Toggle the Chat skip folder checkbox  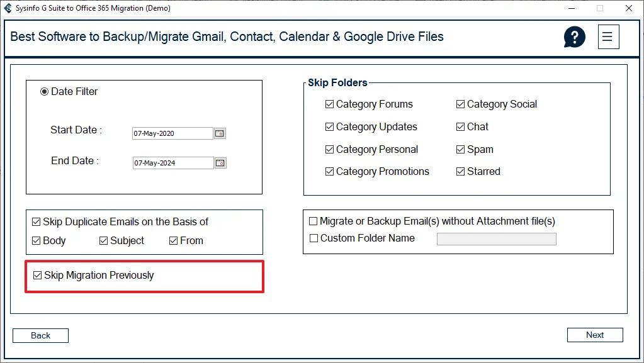pyautogui.click(x=460, y=127)
